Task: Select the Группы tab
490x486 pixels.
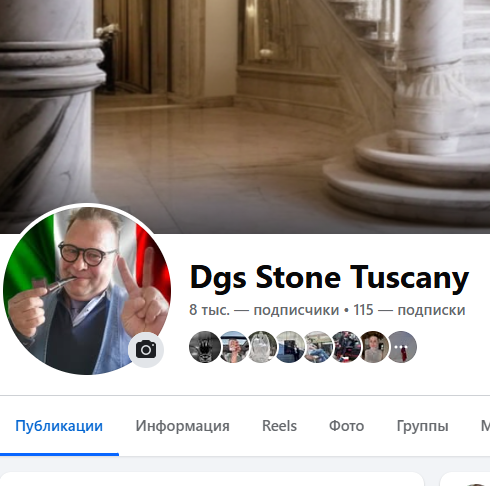Action: point(422,426)
